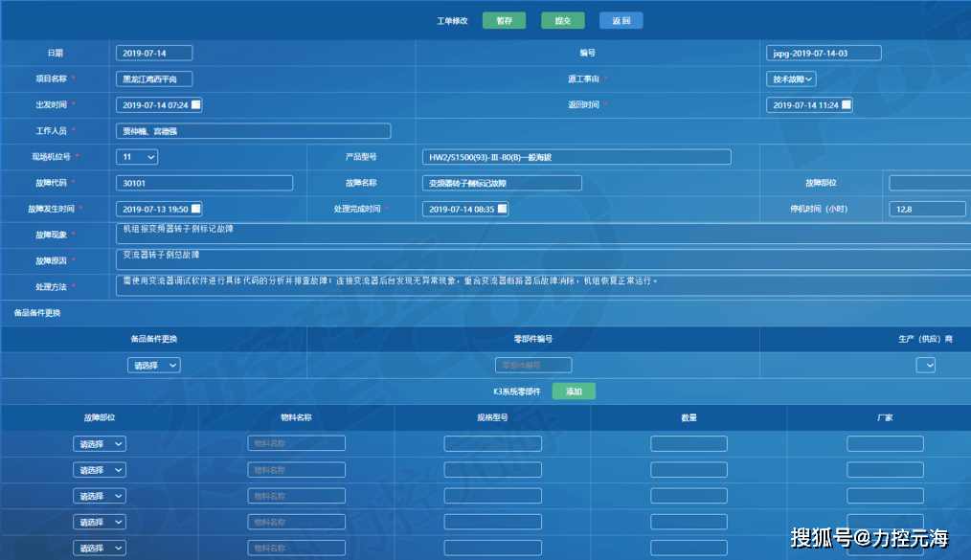Click the 厂家 column header
The height and width of the screenshot is (560, 971).
click(885, 417)
